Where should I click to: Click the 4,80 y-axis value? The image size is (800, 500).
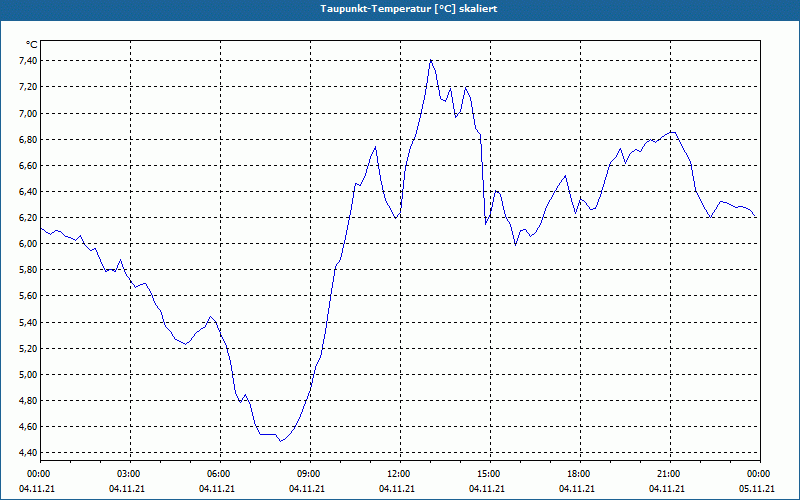[29, 401]
